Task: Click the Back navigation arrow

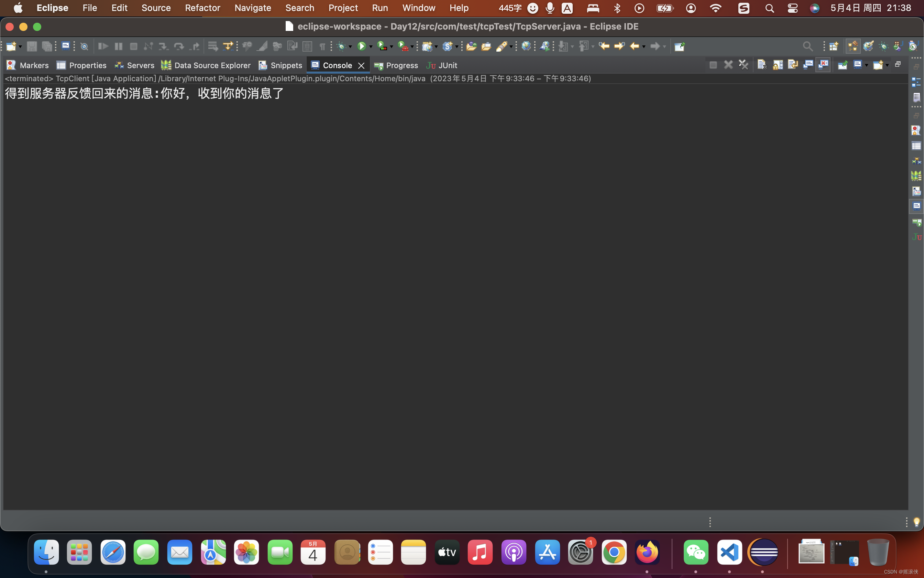Action: 634,46
